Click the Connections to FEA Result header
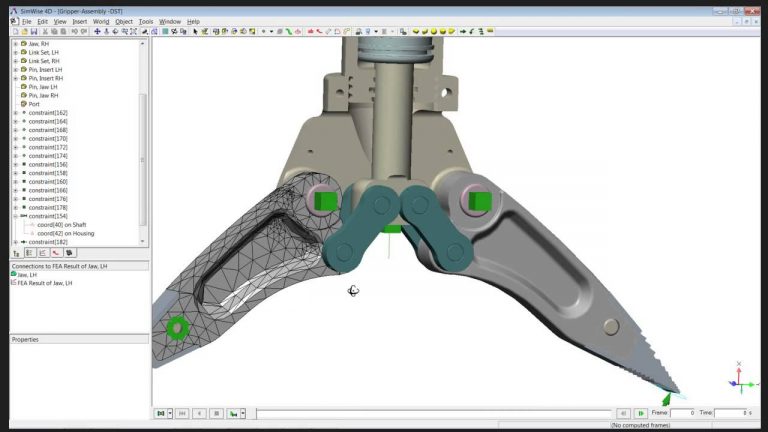The image size is (768, 432). 79,266
